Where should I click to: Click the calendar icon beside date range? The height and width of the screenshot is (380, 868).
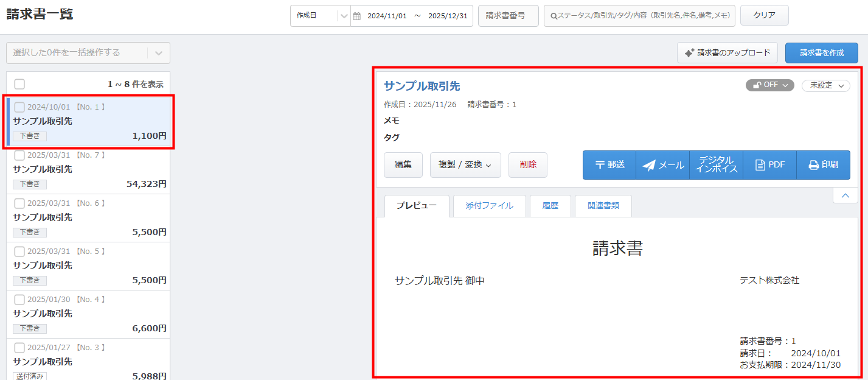[x=357, y=16]
